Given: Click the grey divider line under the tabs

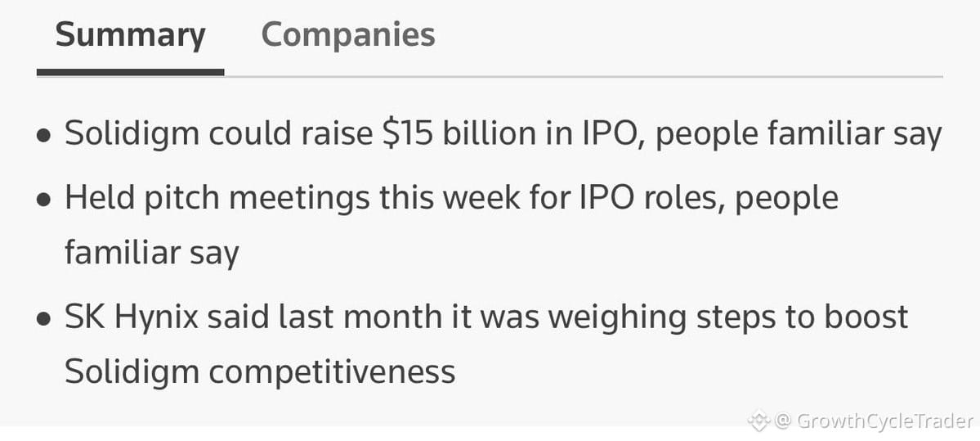Looking at the screenshot, I should (x=583, y=76).
